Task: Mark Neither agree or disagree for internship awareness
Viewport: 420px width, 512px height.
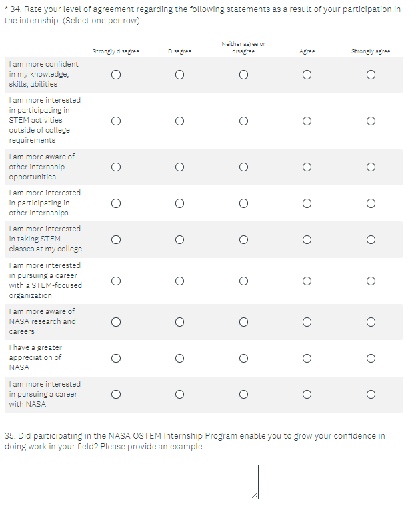Action: tap(243, 167)
